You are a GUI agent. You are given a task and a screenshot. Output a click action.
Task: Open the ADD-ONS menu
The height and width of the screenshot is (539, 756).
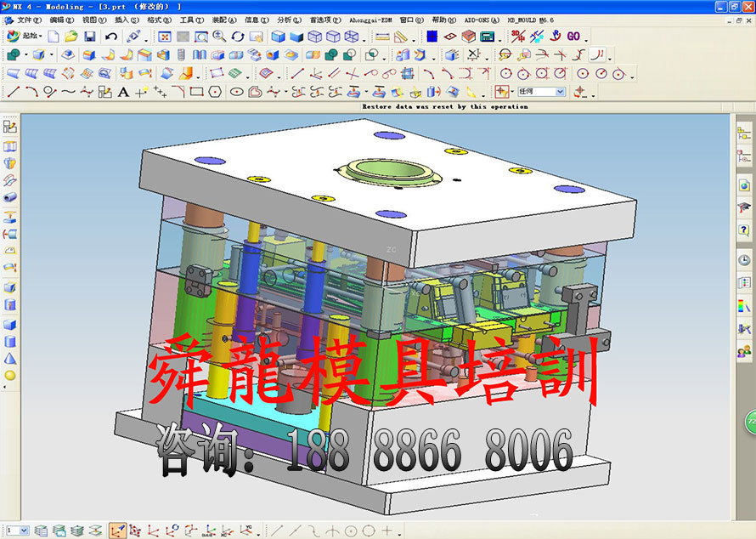[x=482, y=19]
